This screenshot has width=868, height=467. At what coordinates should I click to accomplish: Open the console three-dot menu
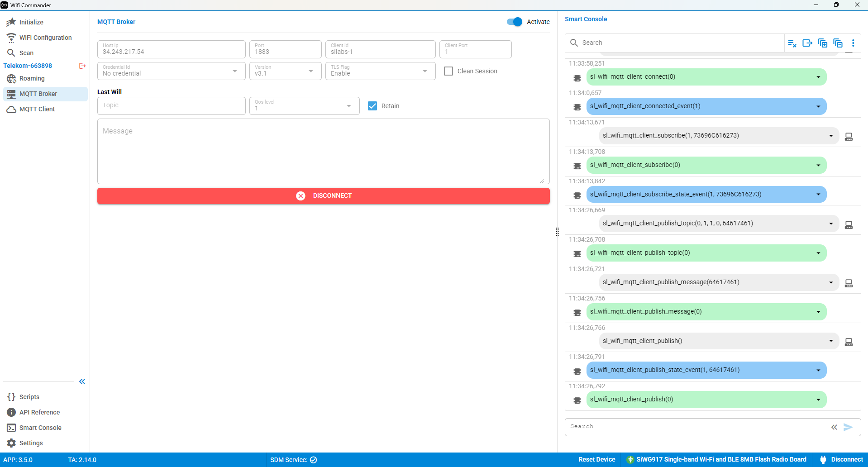pos(853,43)
